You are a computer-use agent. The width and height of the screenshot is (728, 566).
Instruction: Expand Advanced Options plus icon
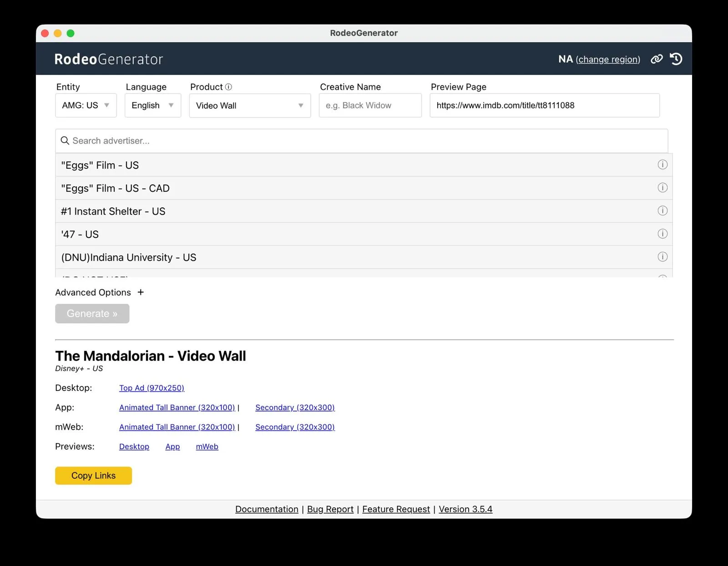141,292
